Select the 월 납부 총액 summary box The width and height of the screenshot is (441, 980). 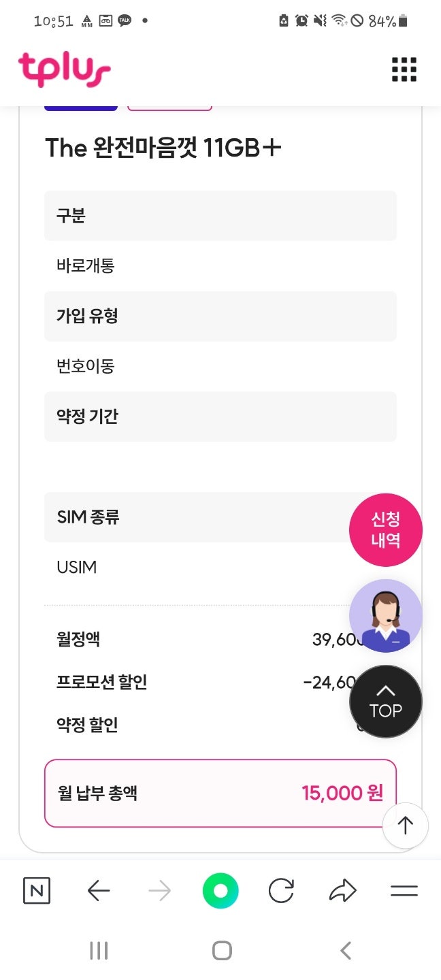click(220, 793)
